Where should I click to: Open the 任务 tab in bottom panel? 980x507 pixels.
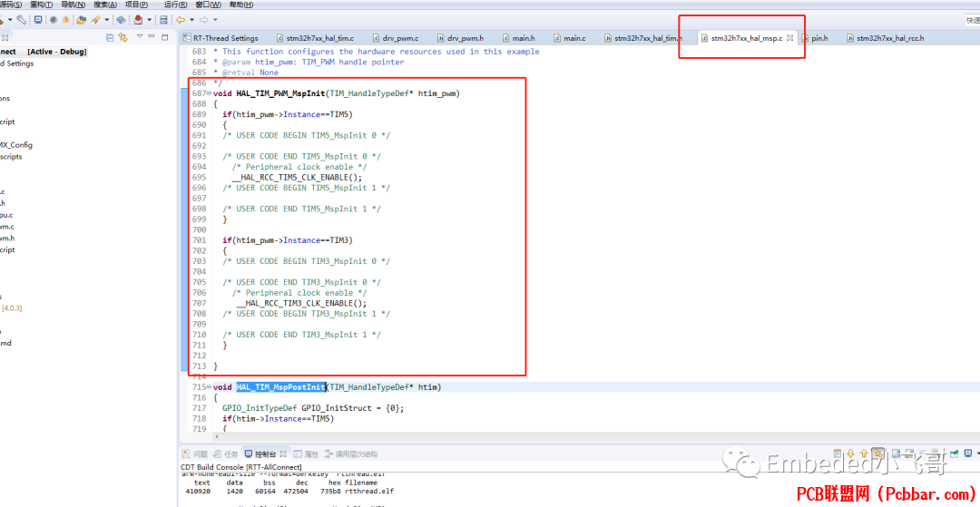pyautogui.click(x=226, y=453)
